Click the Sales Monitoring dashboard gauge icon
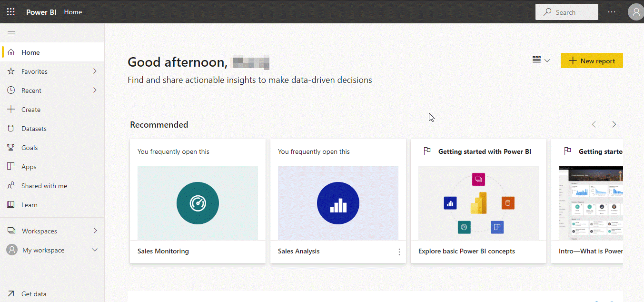This screenshot has height=302, width=644. 198,203
